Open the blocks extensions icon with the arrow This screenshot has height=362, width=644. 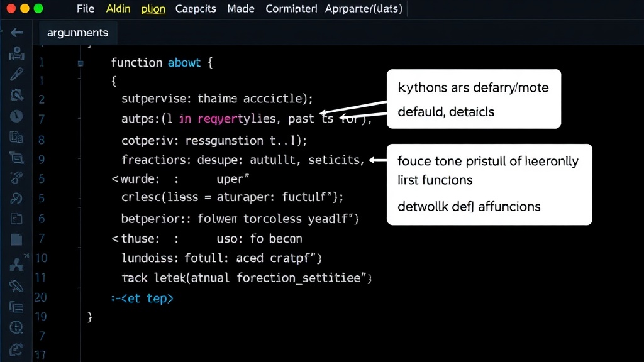pos(18,263)
